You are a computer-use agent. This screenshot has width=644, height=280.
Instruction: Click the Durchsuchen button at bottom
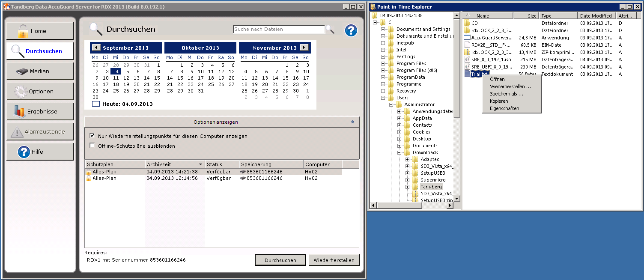(280, 260)
